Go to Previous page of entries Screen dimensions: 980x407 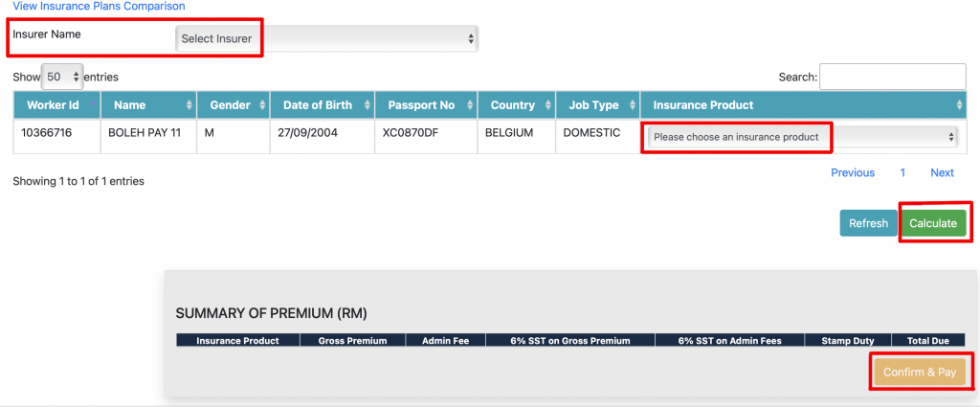click(852, 173)
